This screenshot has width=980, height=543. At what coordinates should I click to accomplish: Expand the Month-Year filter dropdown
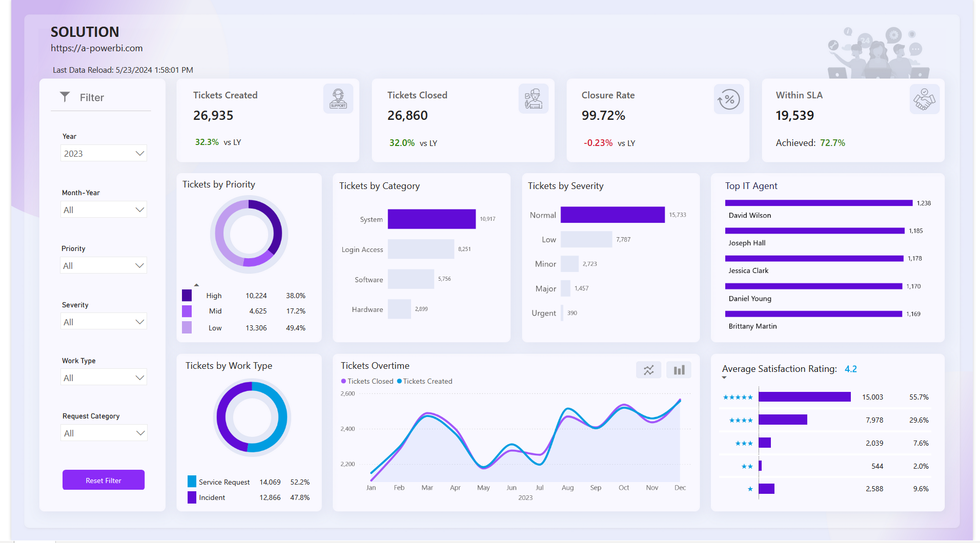[x=104, y=210]
